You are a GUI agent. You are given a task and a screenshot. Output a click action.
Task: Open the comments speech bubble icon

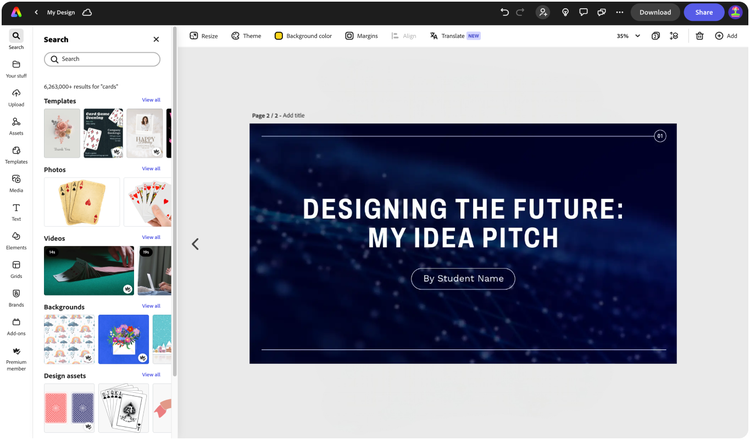(583, 12)
